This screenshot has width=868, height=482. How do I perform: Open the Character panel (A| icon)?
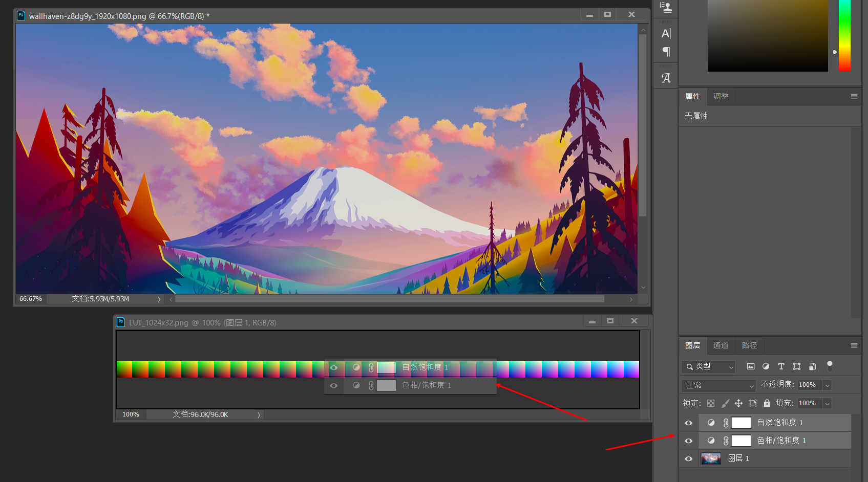tap(666, 34)
